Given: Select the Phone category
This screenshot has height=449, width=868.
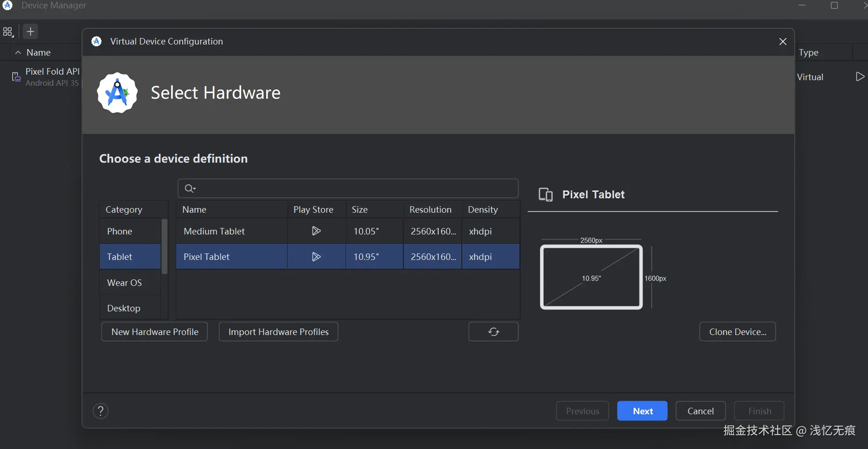Looking at the screenshot, I should [x=120, y=231].
